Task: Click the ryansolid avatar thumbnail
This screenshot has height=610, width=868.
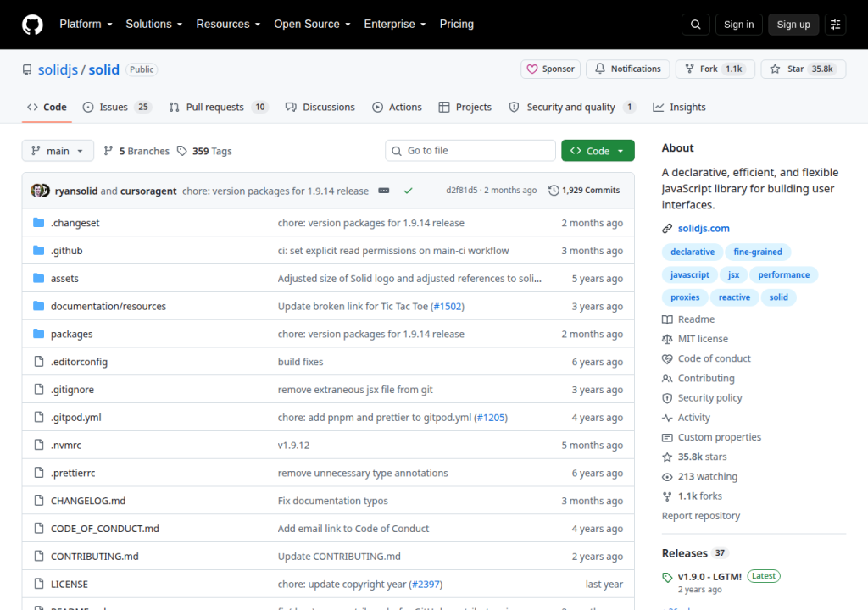Action: point(36,191)
